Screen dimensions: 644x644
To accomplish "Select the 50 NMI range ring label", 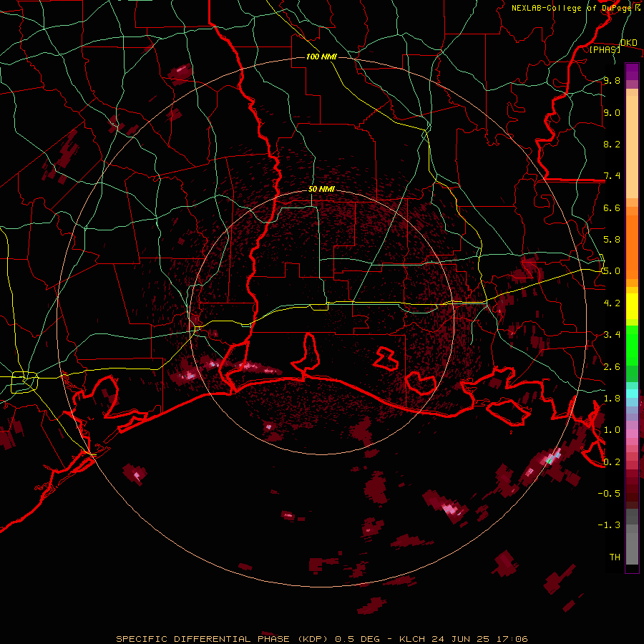I will (x=321, y=189).
